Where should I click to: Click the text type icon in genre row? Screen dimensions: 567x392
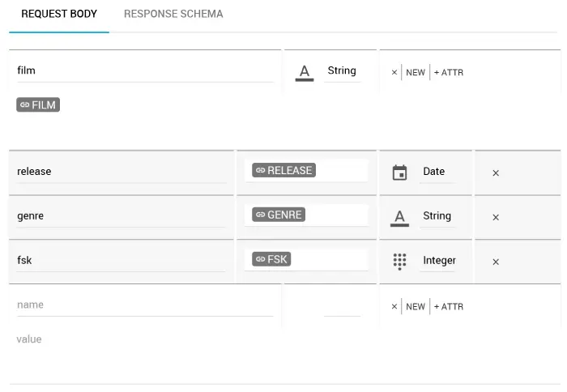coord(399,216)
